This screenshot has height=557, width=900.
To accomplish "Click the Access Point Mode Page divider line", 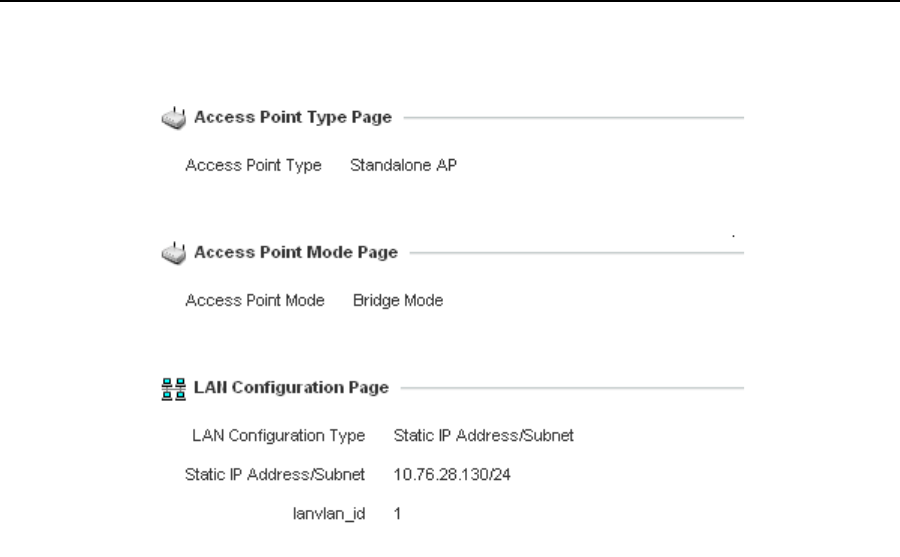I will click(578, 253).
